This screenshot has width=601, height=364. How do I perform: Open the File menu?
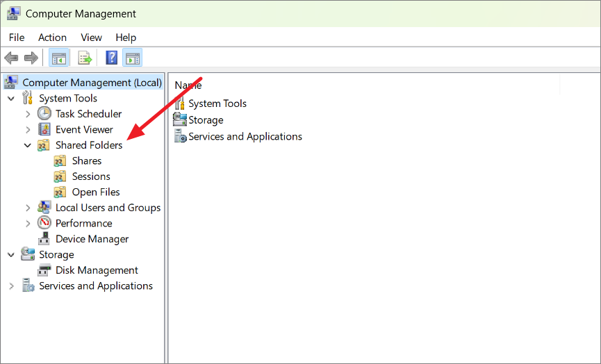coord(17,38)
